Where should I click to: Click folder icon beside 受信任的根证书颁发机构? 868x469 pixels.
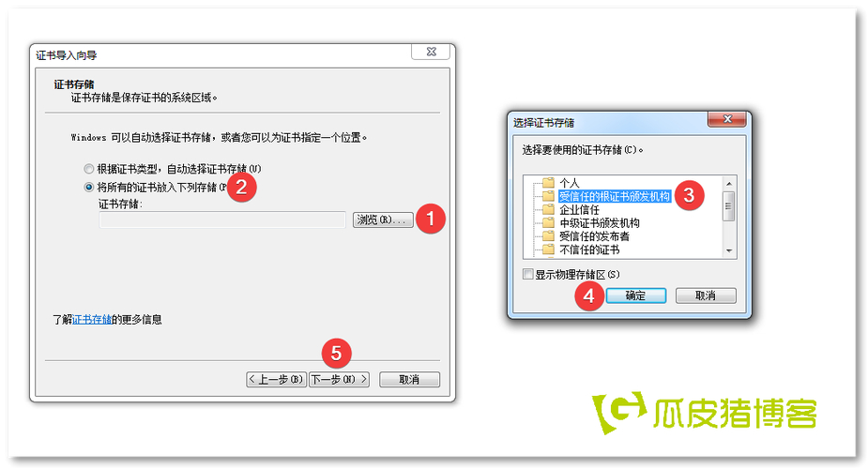point(548,196)
